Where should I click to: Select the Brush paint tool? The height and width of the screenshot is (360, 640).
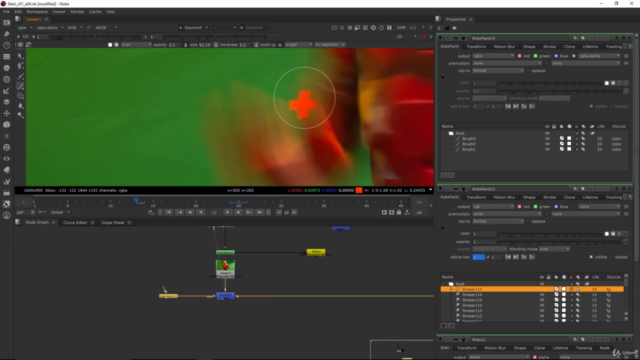point(20,86)
